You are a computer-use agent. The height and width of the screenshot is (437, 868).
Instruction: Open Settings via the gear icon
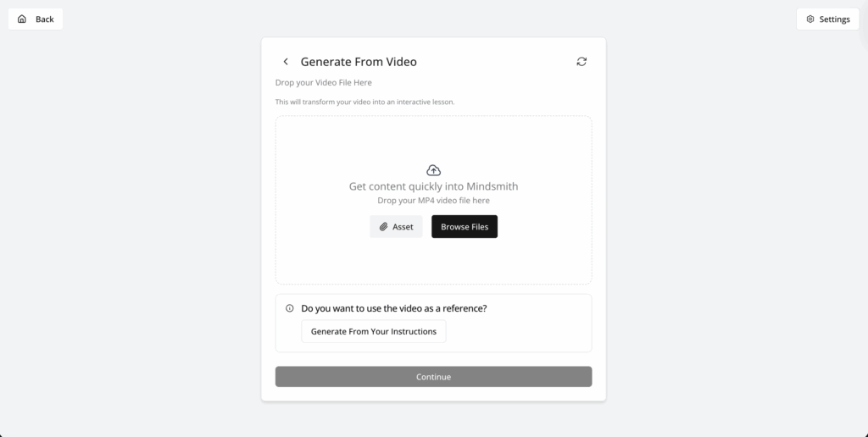pos(810,19)
